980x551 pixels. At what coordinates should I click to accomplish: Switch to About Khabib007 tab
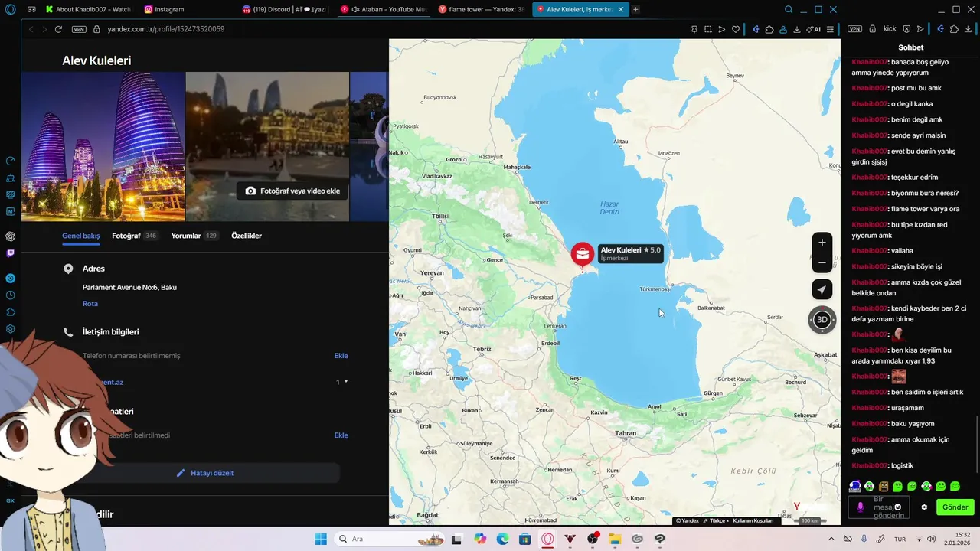coord(88,10)
